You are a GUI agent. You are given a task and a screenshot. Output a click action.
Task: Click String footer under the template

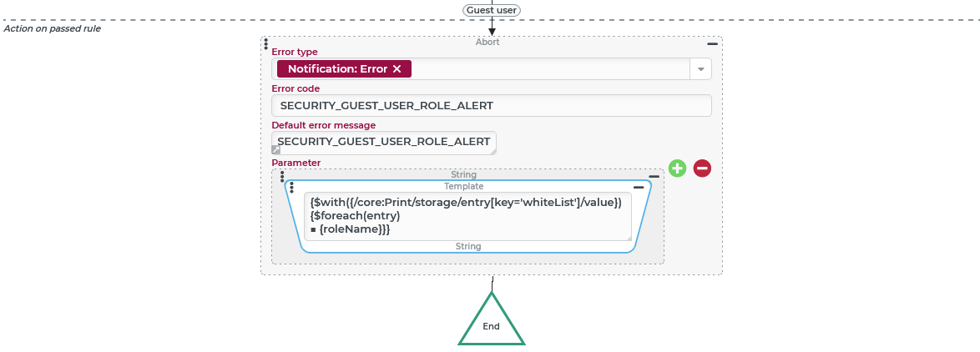pos(468,247)
